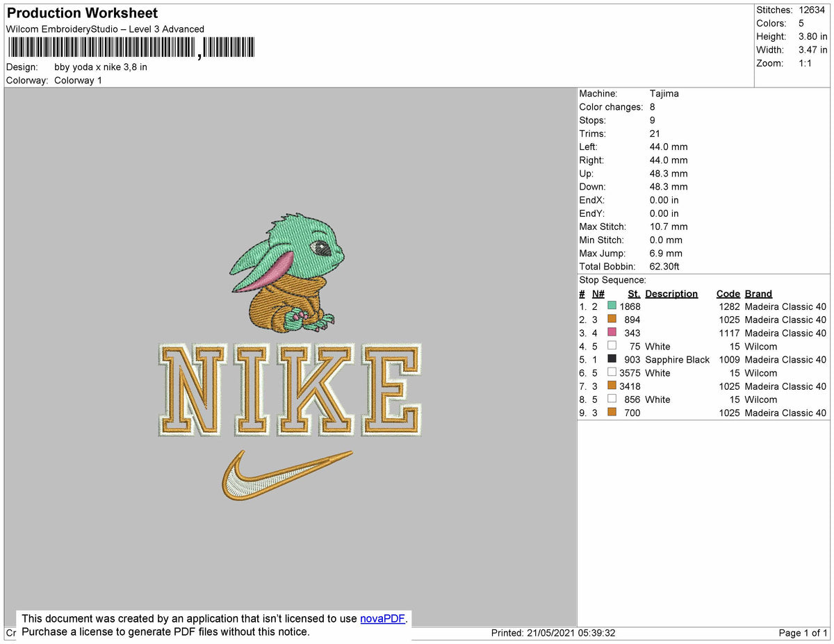Screen dimensions: 834x644
Task: Click the Baby Yoda embroidery figure
Action: [287, 274]
